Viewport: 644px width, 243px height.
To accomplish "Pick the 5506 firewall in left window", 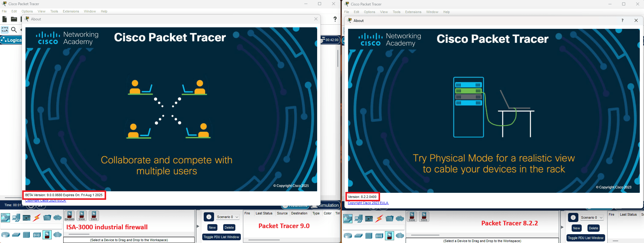I will [82, 216].
